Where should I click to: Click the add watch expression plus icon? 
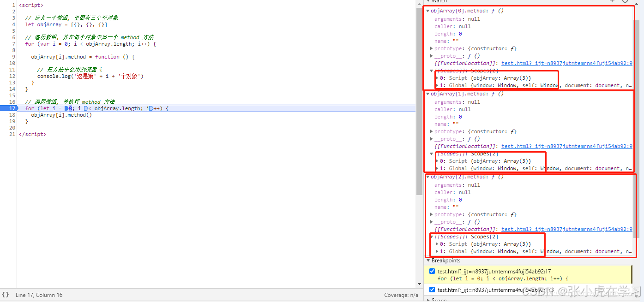point(613,1)
